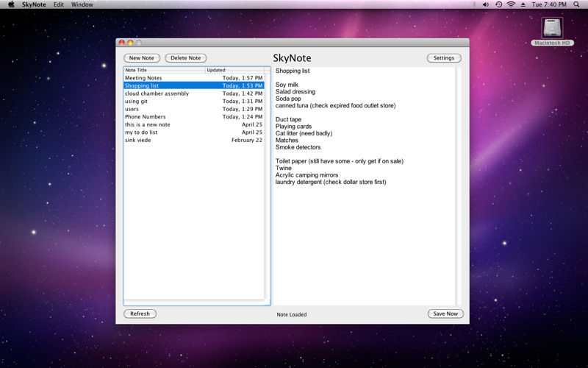Open the Settings button
The width and height of the screenshot is (588, 368).
pos(444,58)
